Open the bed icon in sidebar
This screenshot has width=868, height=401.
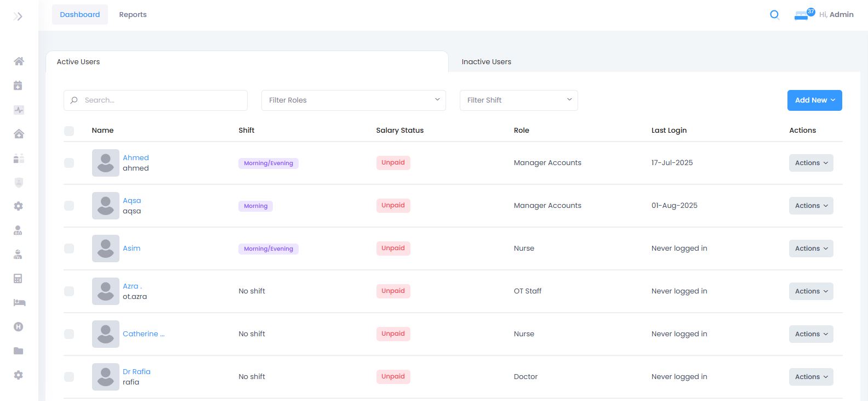point(19,302)
